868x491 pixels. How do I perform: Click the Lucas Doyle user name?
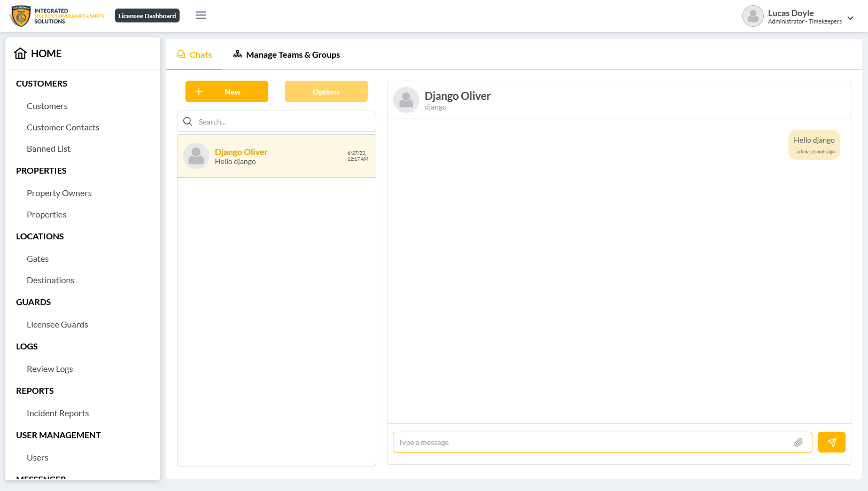[790, 13]
